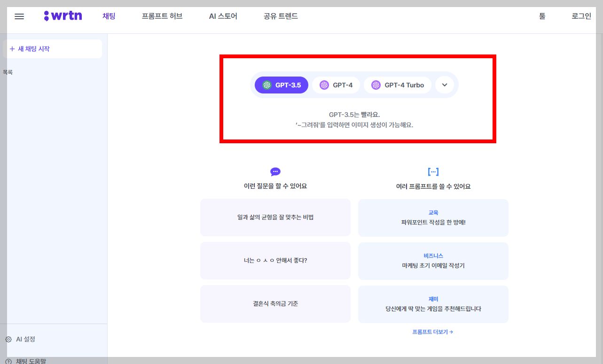Open the AI 스토어 tab
The width and height of the screenshot is (603, 364).
223,16
